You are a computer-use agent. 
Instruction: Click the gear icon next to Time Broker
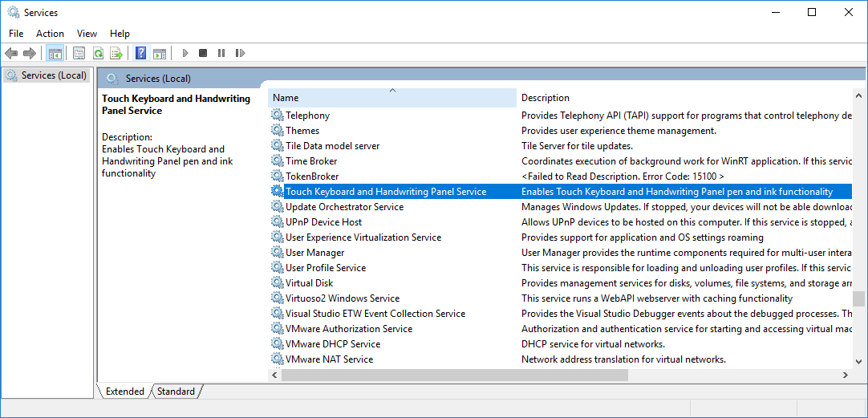pyautogui.click(x=277, y=161)
